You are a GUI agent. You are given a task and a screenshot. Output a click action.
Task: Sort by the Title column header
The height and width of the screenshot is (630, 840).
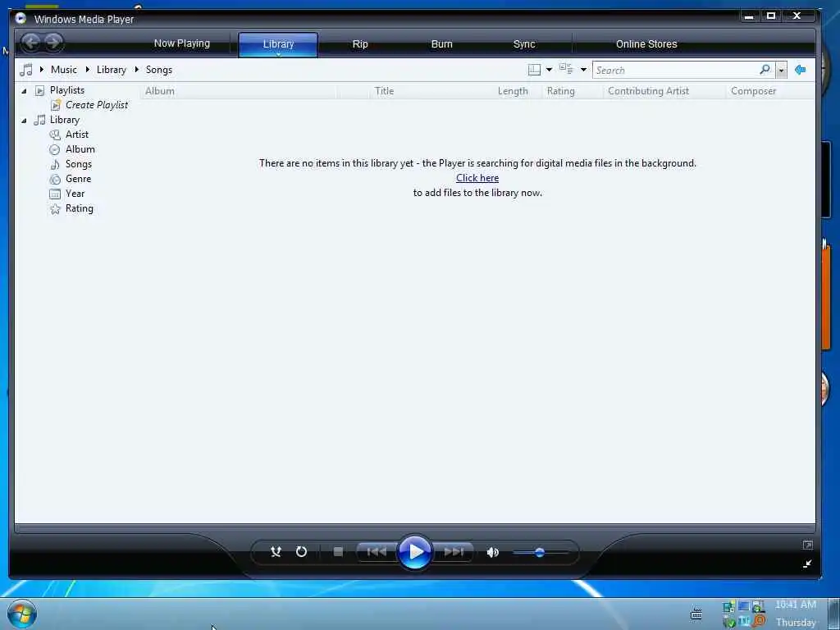click(x=384, y=91)
